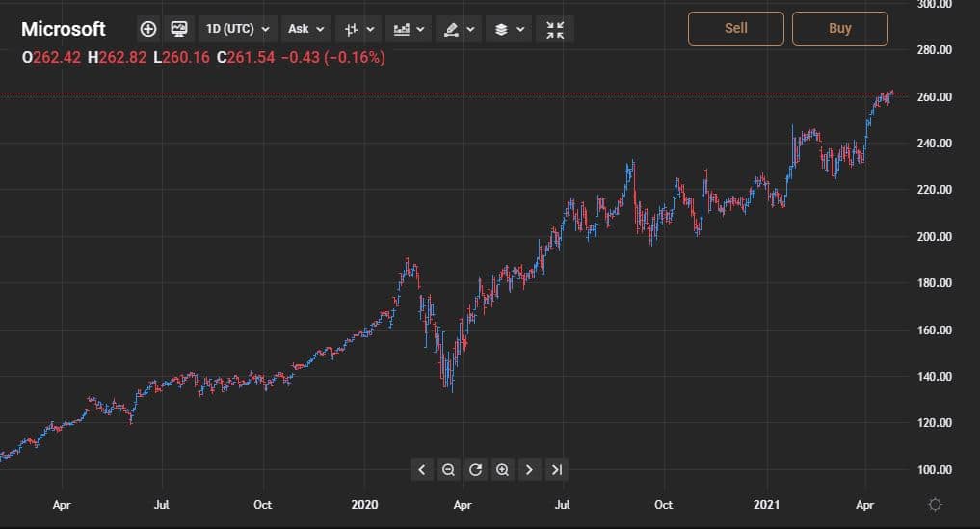Viewport: 980px width, 529px height.
Task: Open the layers template dropdown
Action: click(x=509, y=29)
